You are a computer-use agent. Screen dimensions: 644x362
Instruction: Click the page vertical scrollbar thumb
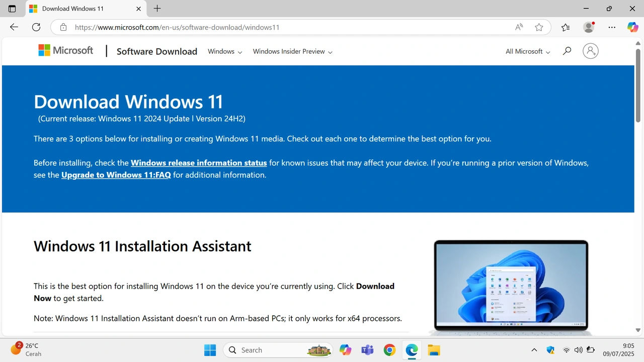coord(638,85)
